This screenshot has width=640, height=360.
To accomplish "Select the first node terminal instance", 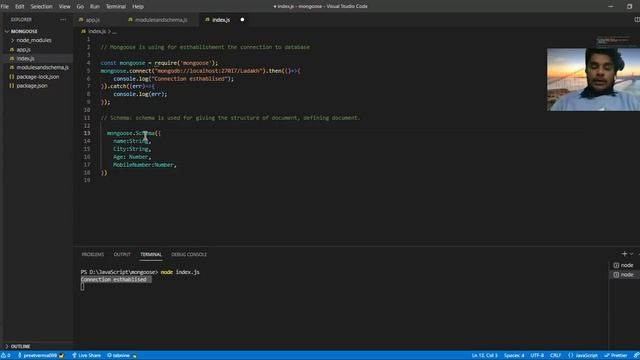I will click(624, 265).
